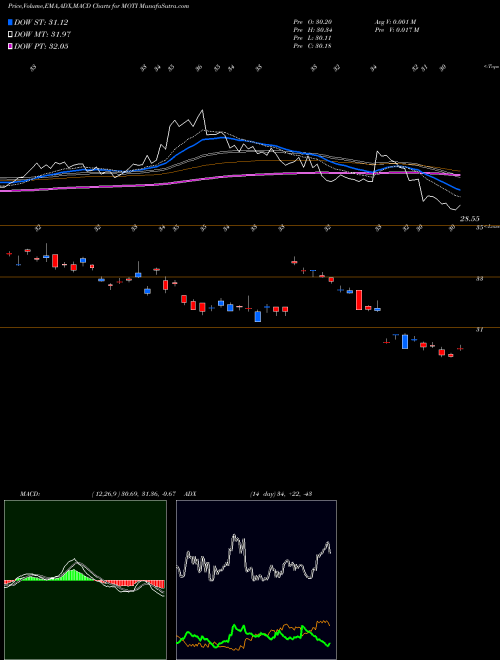The width and height of the screenshot is (500, 660).
Task: Click the chart title mentioning MunafaSutra.com
Action: tap(98, 6)
